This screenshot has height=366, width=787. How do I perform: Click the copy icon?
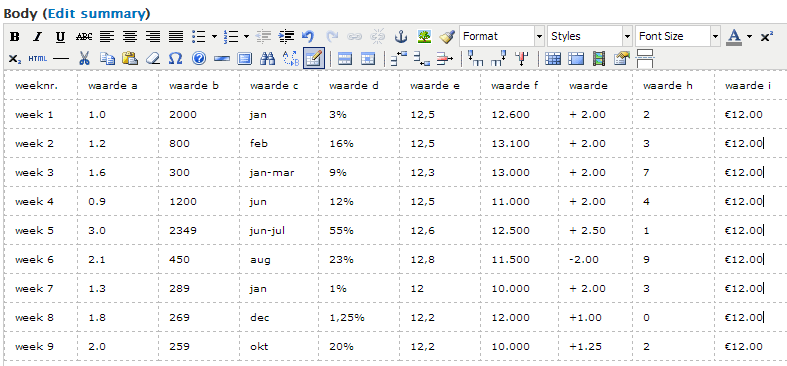(107, 59)
